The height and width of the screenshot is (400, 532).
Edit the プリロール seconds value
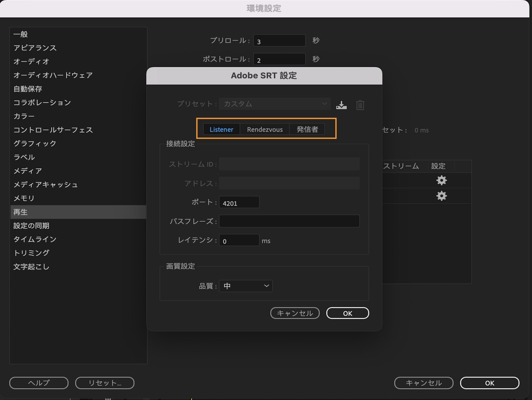click(x=279, y=40)
